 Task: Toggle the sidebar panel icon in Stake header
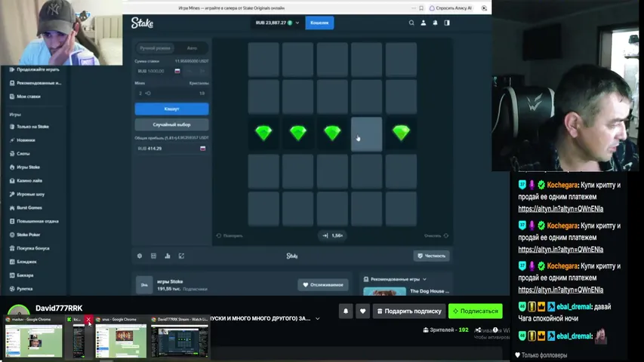tap(447, 23)
